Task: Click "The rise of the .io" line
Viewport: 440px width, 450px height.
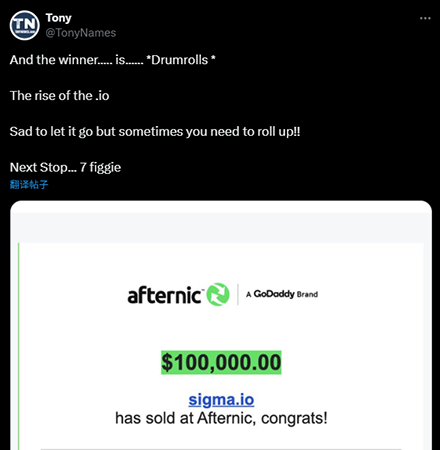Action: [x=60, y=96]
